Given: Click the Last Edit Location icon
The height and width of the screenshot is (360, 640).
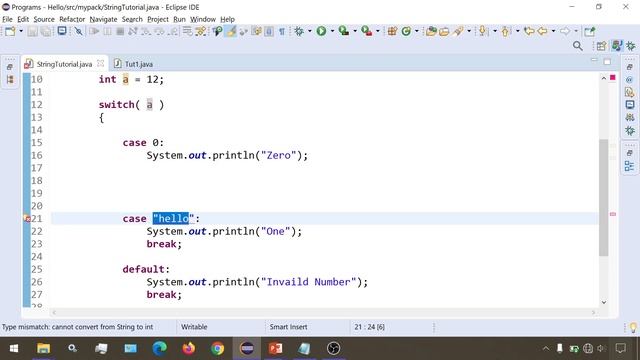Looking at the screenshot, I should click(x=529, y=31).
